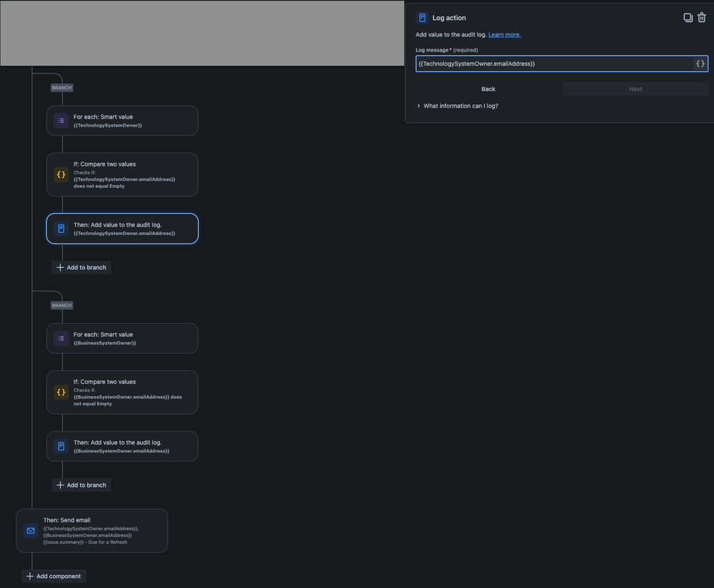Open the 'Learn more' link about audit logs
Image resolution: width=714 pixels, height=588 pixels.
(505, 34)
